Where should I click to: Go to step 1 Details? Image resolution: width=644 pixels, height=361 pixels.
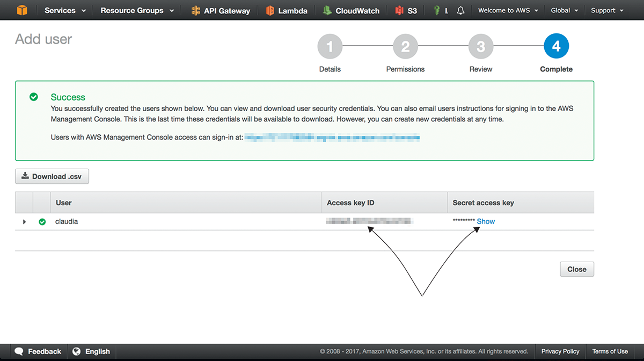pyautogui.click(x=330, y=47)
